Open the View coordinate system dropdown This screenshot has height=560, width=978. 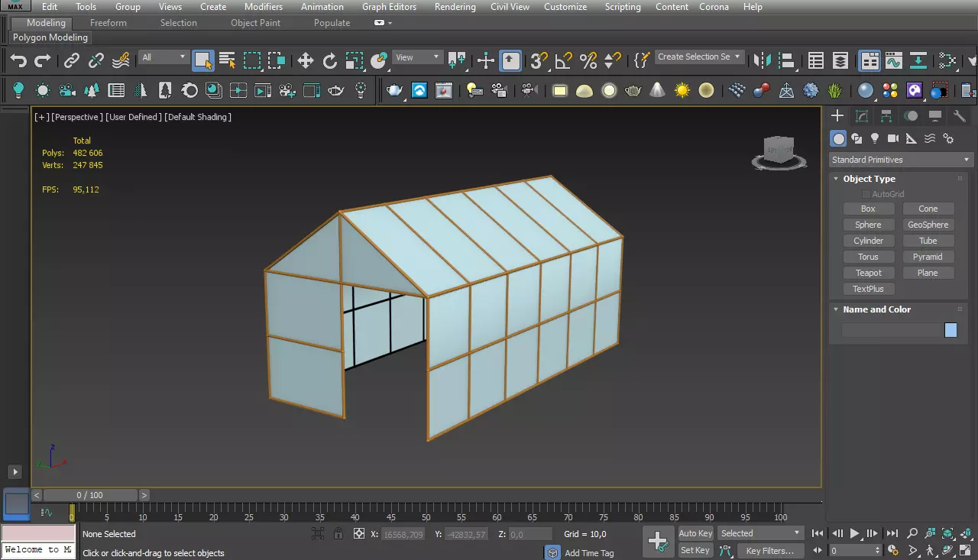point(417,57)
